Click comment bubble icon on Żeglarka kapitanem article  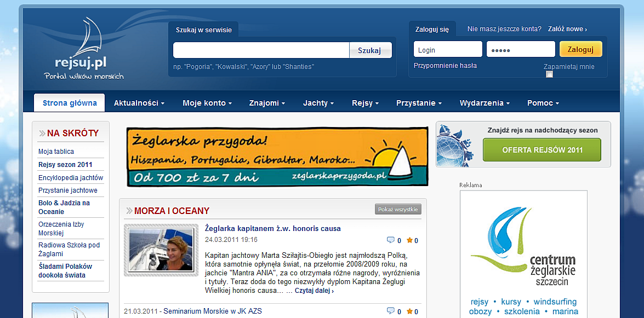pyautogui.click(x=390, y=240)
